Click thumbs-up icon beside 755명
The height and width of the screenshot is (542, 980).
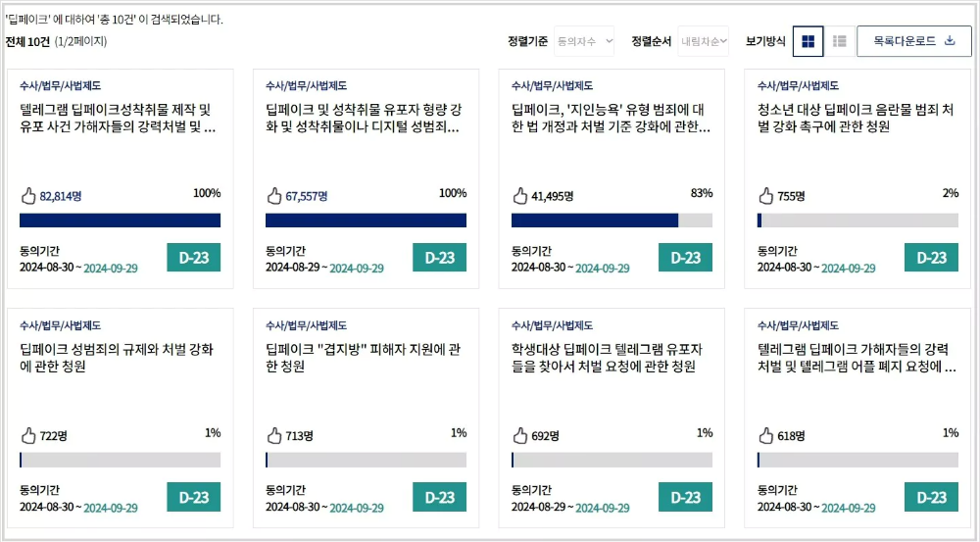point(766,196)
